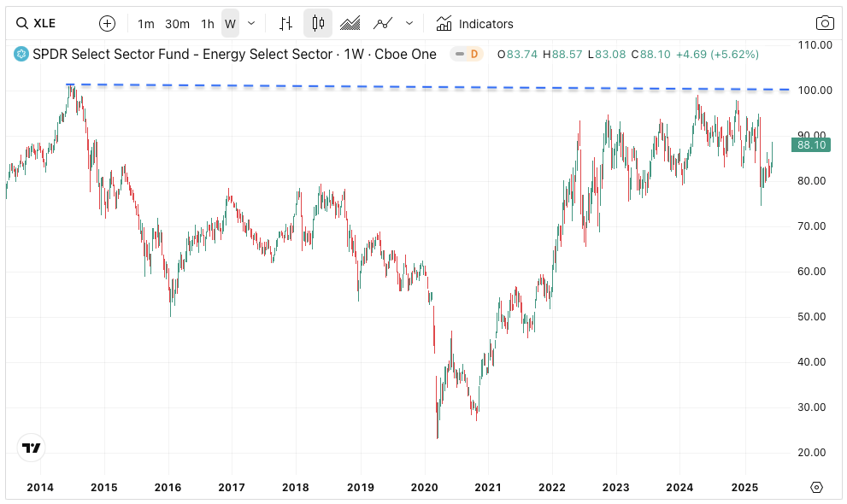Click the 2018 time axis label

click(296, 488)
